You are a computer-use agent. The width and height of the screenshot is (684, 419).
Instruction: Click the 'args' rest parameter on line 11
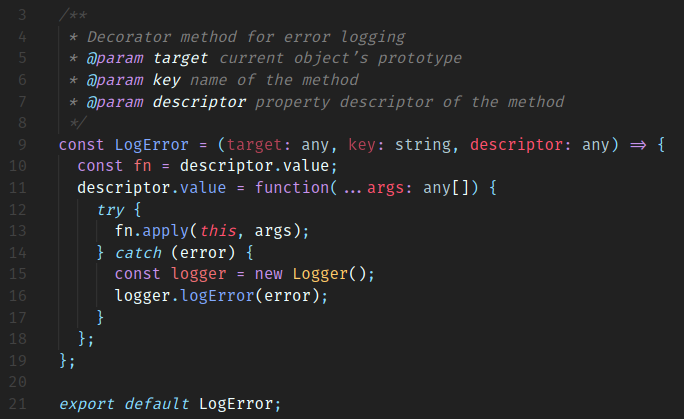385,188
